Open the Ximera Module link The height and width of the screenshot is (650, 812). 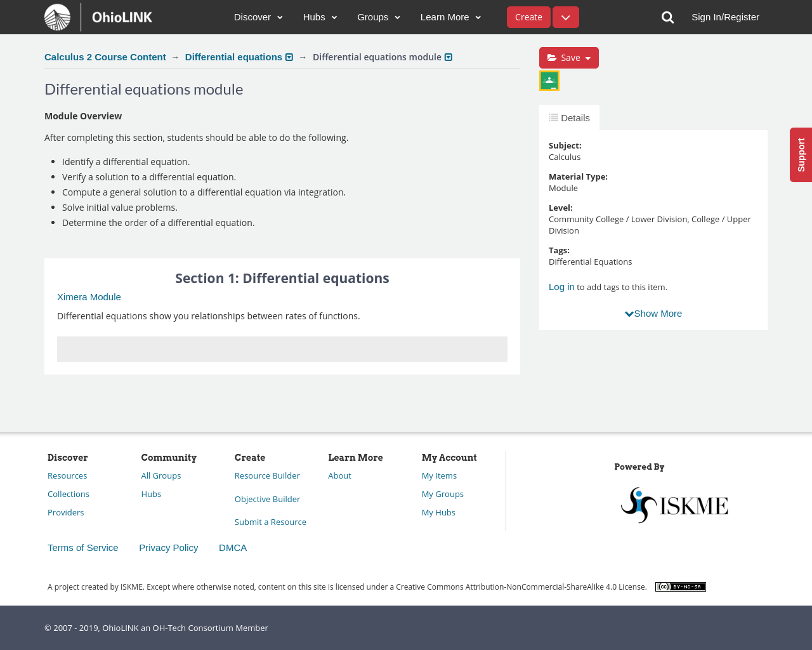(x=89, y=297)
